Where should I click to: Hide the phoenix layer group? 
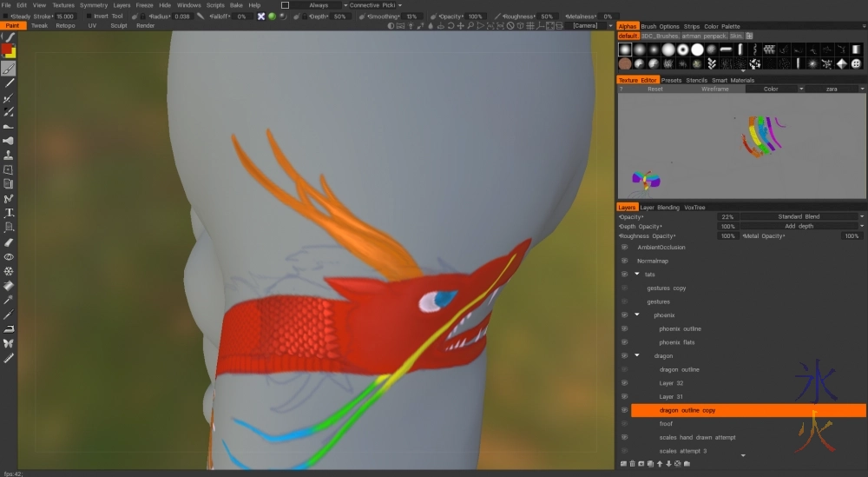coord(623,315)
